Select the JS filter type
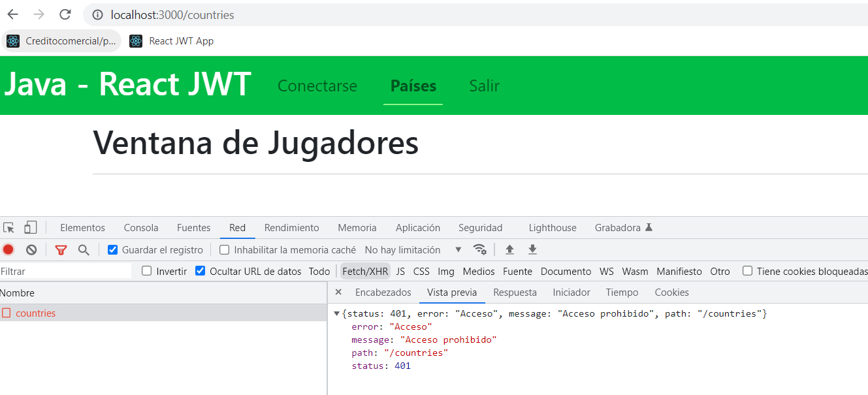868x395 pixels. pos(400,271)
